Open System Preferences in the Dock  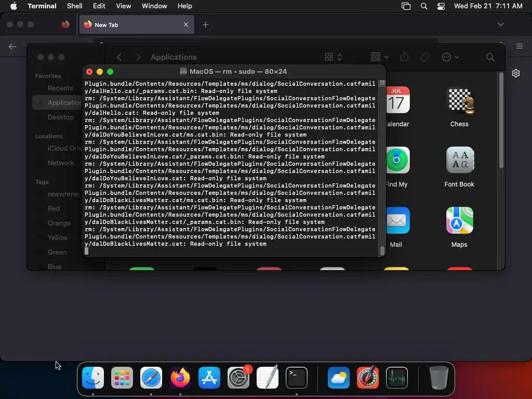[x=238, y=378]
